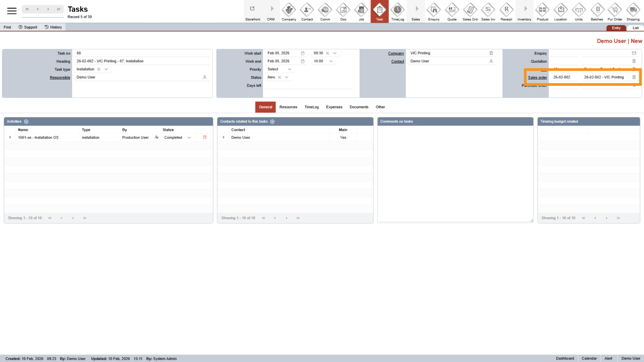Expand the Completed activity status dropdown
This screenshot has height=362, width=644.
coord(189,138)
